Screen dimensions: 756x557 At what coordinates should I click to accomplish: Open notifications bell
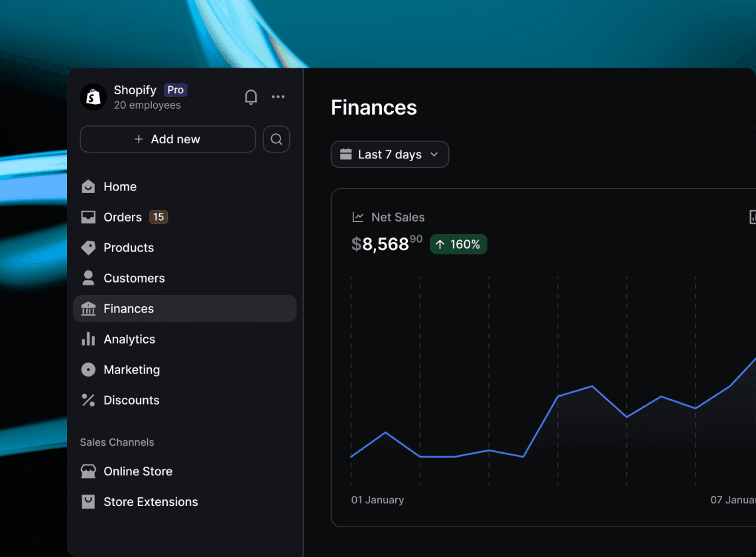tap(251, 97)
